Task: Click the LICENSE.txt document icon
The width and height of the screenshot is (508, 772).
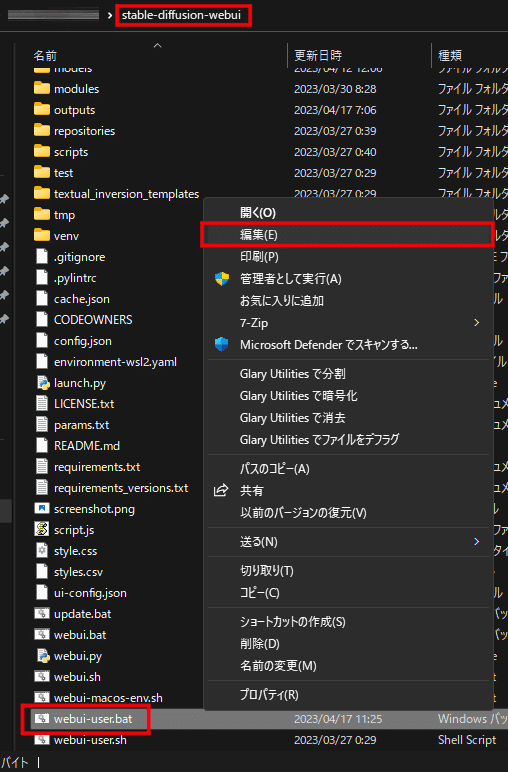Action: point(42,404)
